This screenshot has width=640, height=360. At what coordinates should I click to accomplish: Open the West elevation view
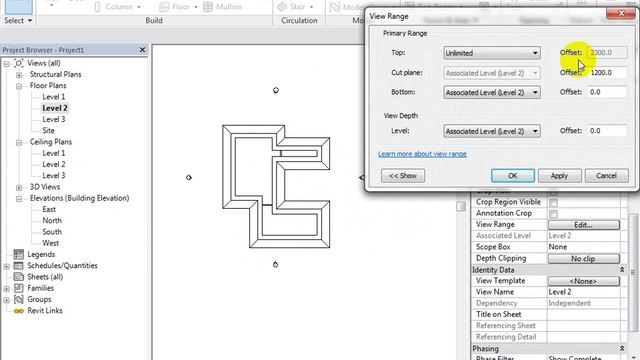(50, 243)
